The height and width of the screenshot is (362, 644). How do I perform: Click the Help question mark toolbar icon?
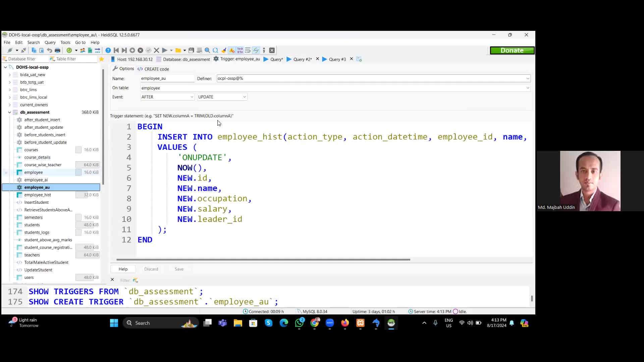108,50
